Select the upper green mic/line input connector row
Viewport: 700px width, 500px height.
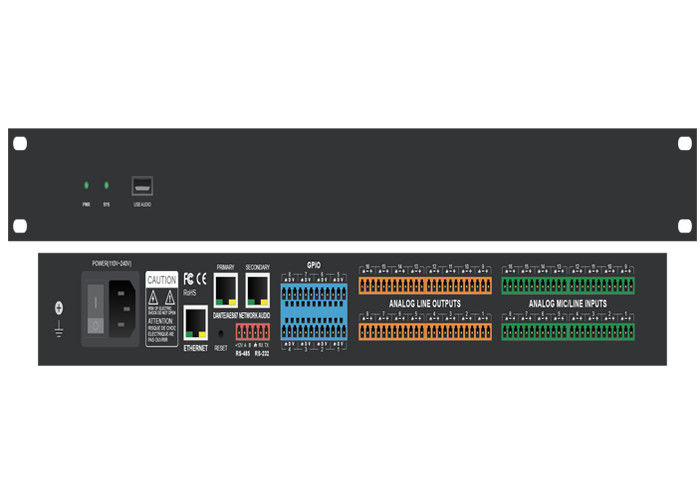(568, 286)
